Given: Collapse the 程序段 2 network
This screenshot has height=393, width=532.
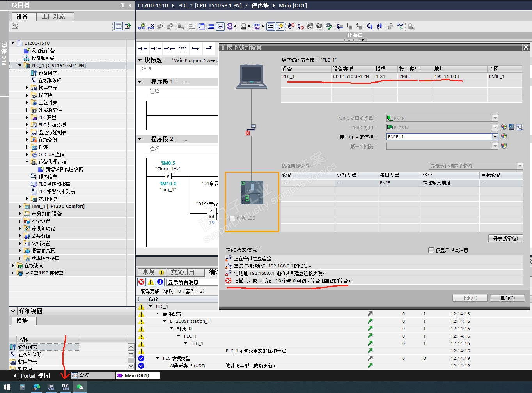Looking at the screenshot, I should [140, 139].
